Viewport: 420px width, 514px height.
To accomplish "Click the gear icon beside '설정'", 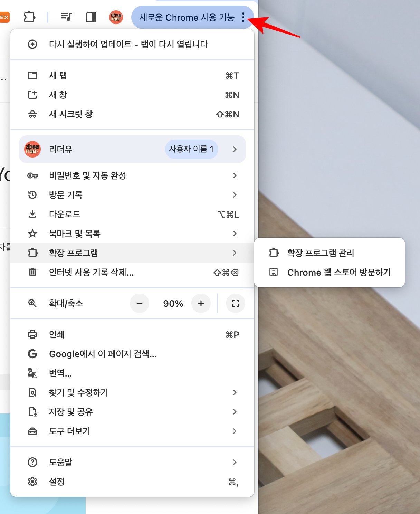I will [32, 482].
